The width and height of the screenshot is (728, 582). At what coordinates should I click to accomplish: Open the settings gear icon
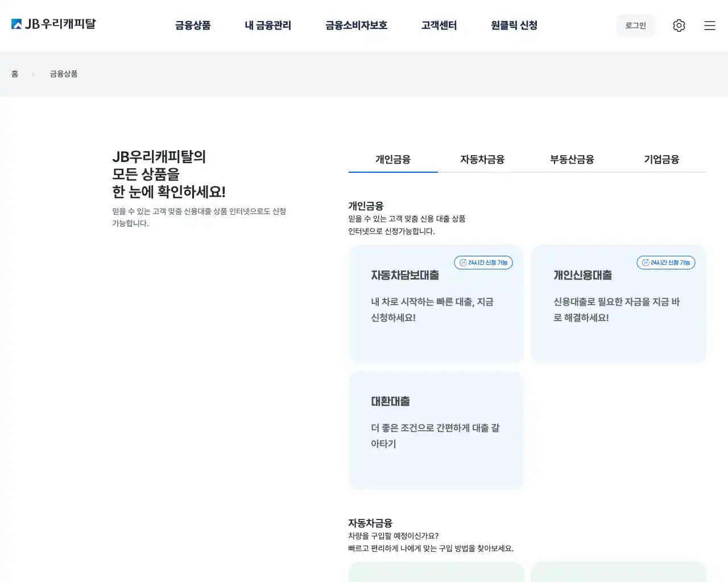(x=679, y=26)
